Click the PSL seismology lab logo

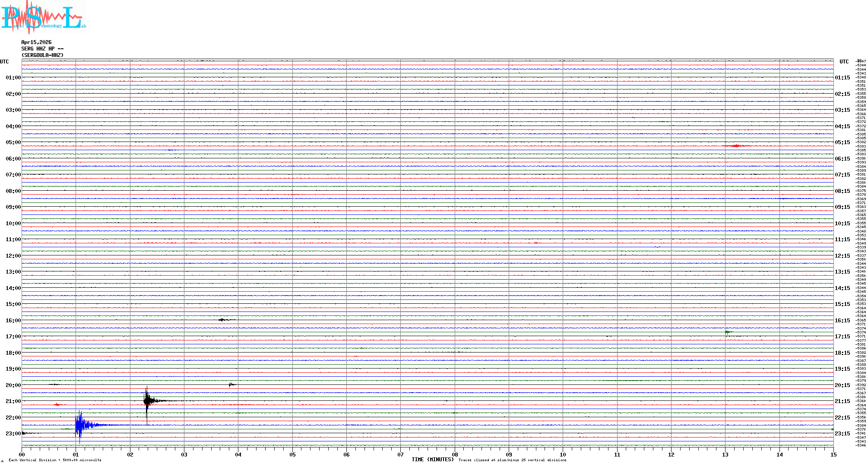click(x=43, y=17)
